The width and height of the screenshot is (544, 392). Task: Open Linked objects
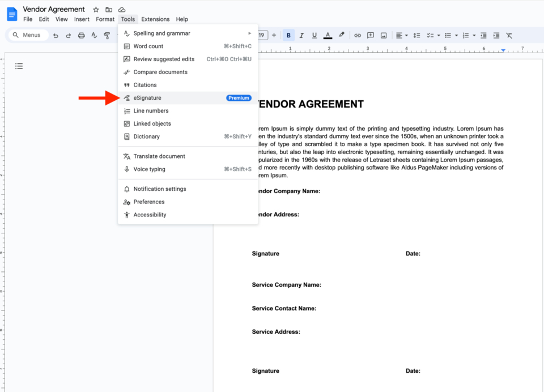[188, 123]
